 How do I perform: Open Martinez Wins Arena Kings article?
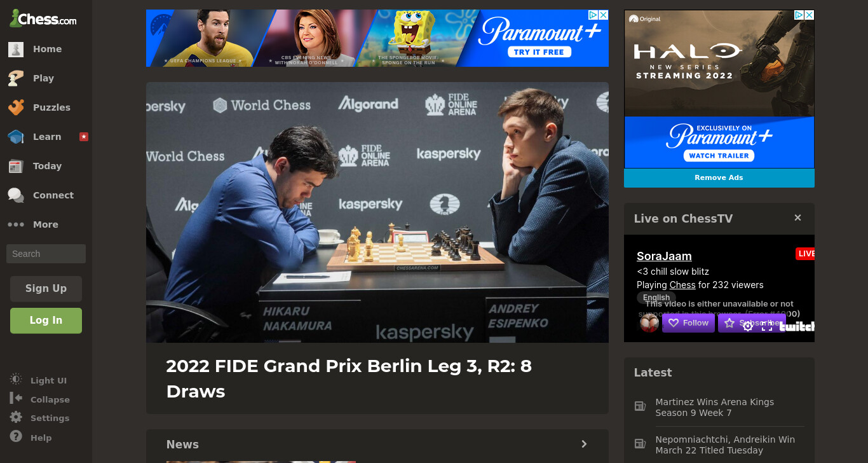click(714, 407)
